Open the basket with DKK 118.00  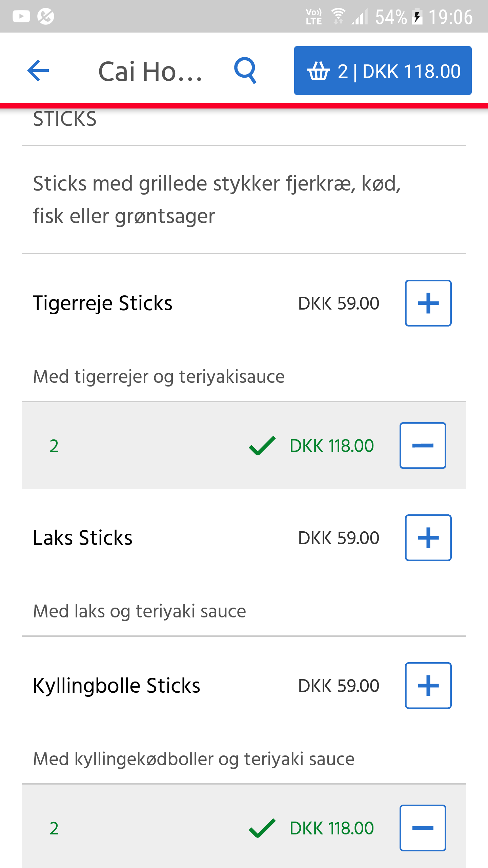(x=383, y=71)
